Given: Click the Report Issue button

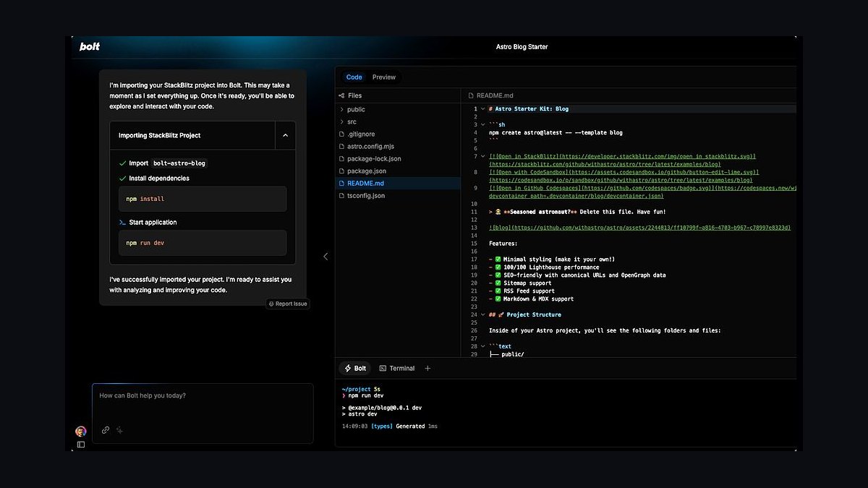Looking at the screenshot, I should pyautogui.click(x=288, y=304).
